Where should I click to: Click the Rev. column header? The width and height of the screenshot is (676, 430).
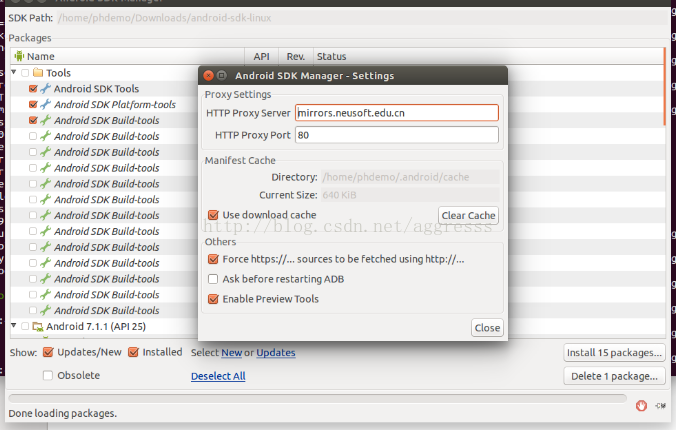tap(296, 56)
